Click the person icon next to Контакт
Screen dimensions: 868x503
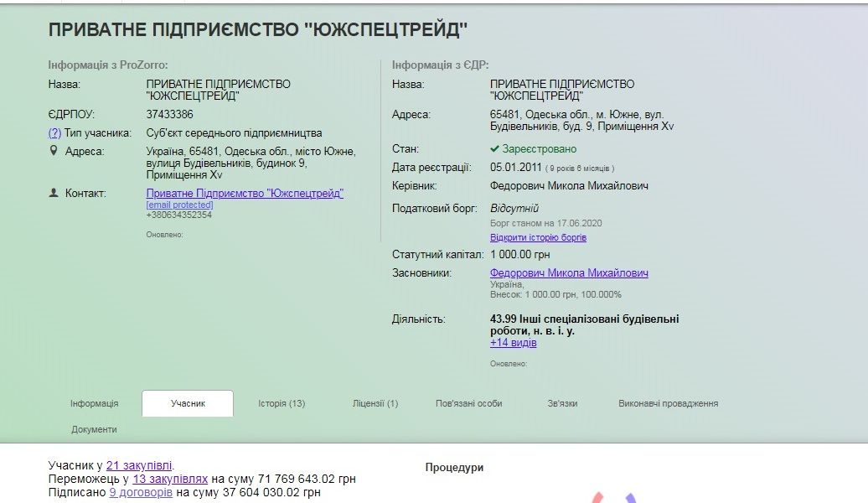[54, 193]
